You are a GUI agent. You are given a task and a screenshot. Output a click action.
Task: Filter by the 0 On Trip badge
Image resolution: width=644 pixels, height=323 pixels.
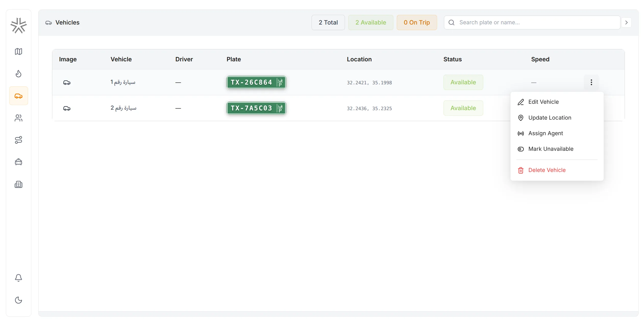[x=417, y=22]
